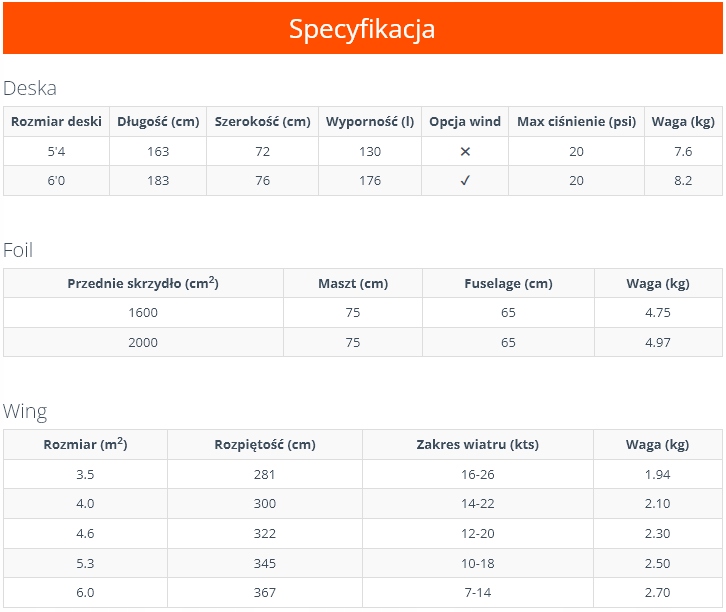Screen dimensions: 726x612
Task: Select the 5'4 board size cell
Action: pos(56,152)
